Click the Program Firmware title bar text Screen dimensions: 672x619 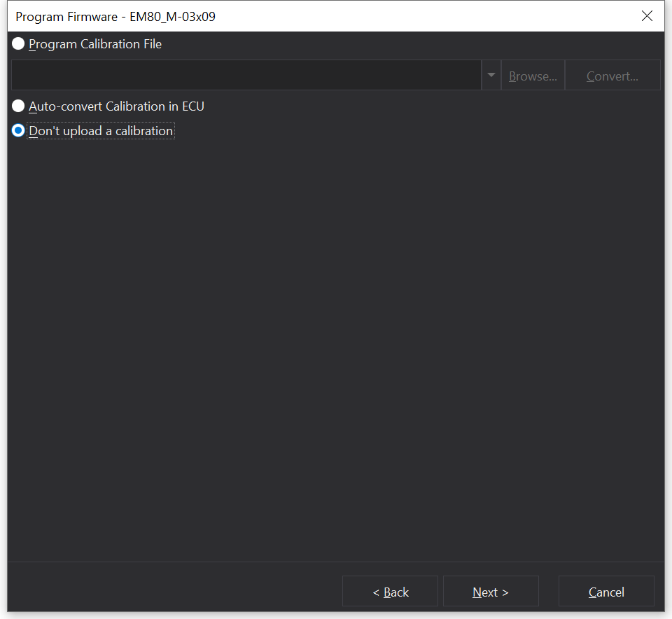[66, 17]
